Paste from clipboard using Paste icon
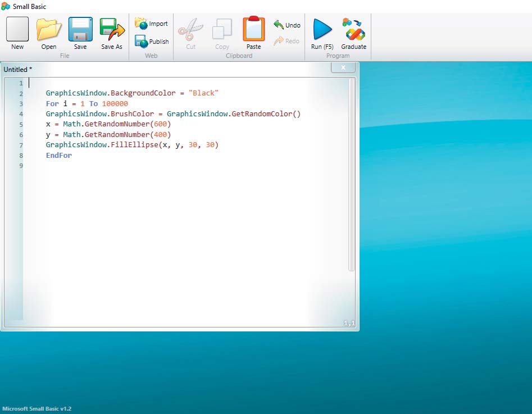Viewport: 532px width, 414px height. point(253,33)
